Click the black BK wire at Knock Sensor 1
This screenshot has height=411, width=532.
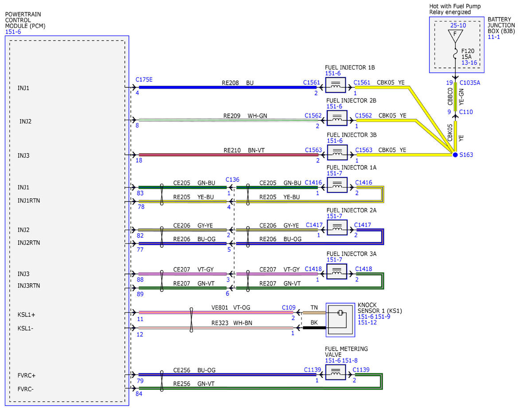(314, 328)
